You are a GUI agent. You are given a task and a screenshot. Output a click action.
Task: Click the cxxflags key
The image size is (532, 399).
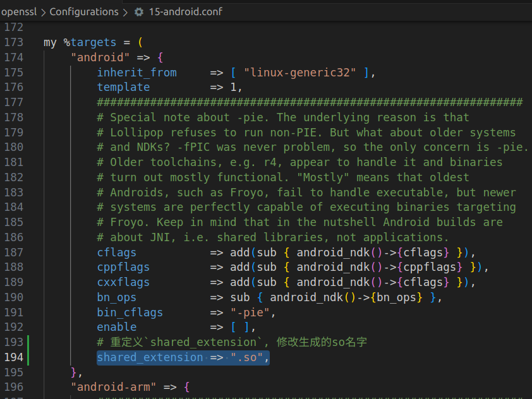coord(123,282)
